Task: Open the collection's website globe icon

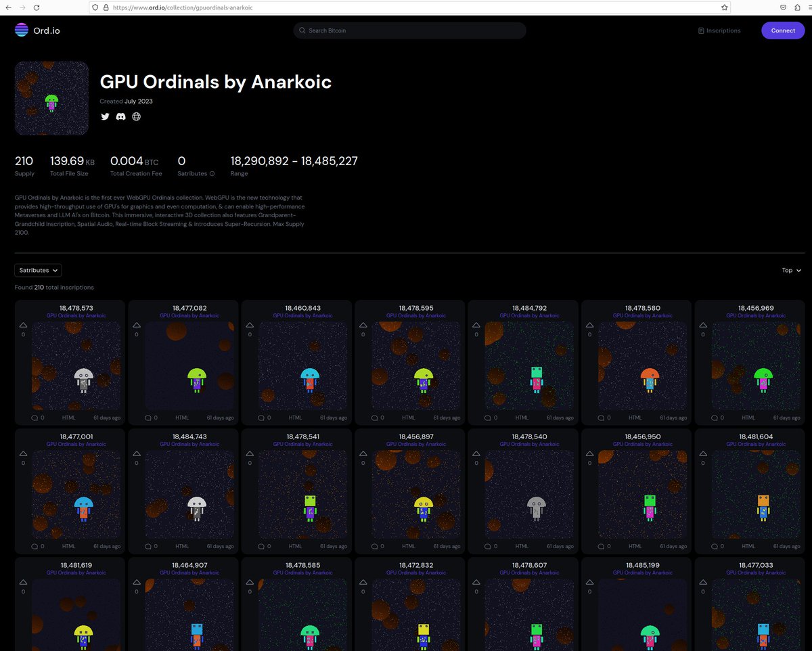Action: pos(136,116)
